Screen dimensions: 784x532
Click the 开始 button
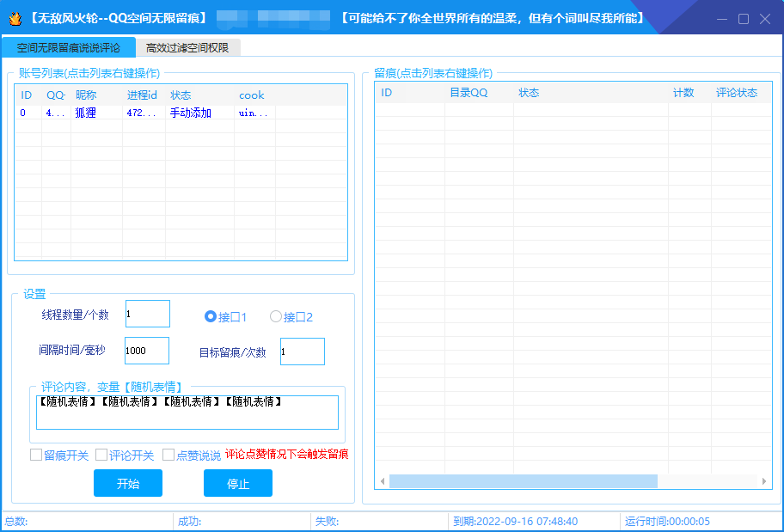[128, 483]
